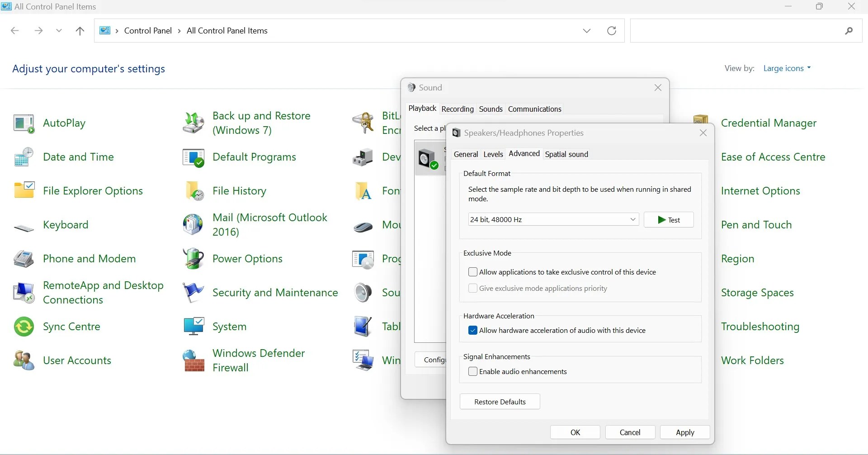Screen dimensions: 868x455
Task: Open the Power Options icon
Action: coord(193,259)
